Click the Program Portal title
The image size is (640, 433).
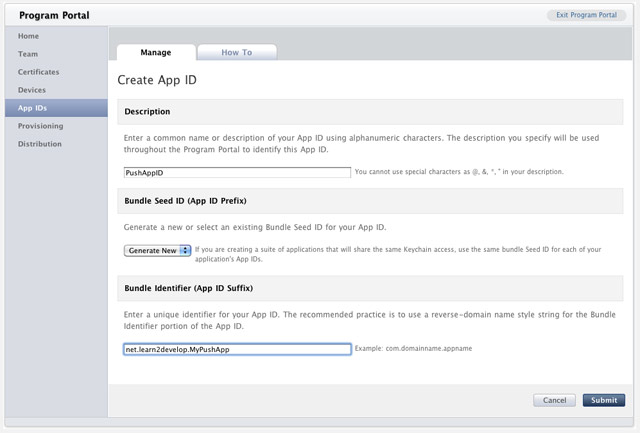[x=54, y=15]
